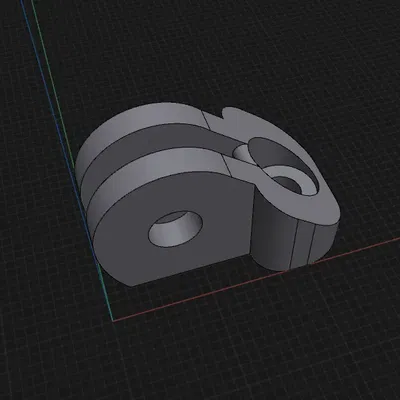Click the red X axis line

point(257,279)
